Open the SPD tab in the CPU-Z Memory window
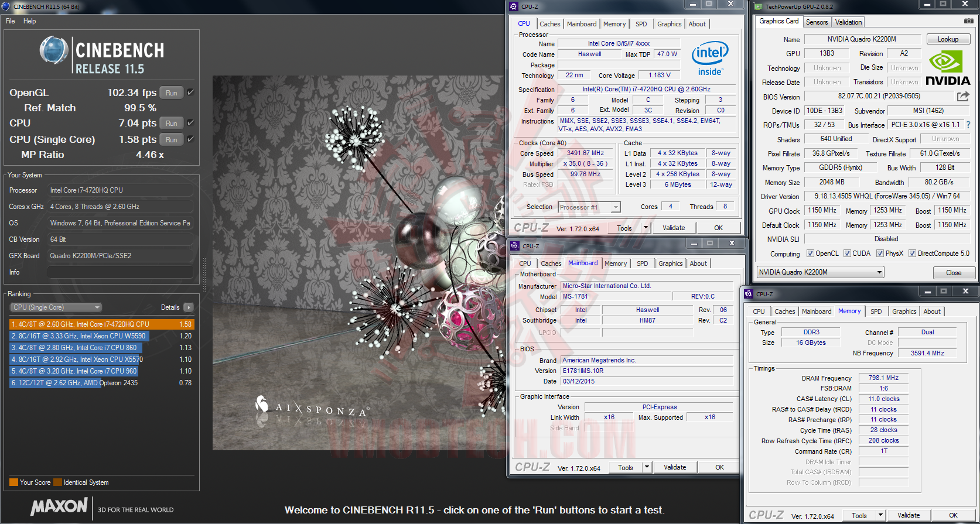Screen dimensions: 980x524 [876, 311]
